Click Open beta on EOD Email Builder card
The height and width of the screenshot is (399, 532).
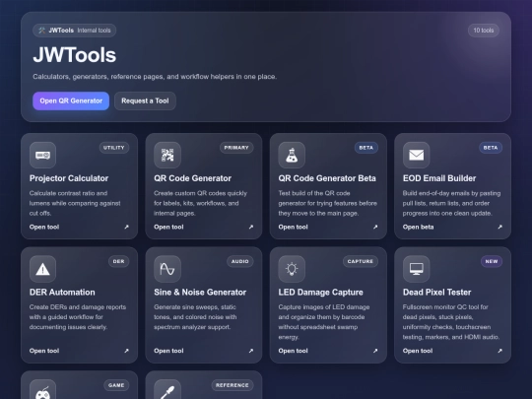(x=418, y=227)
